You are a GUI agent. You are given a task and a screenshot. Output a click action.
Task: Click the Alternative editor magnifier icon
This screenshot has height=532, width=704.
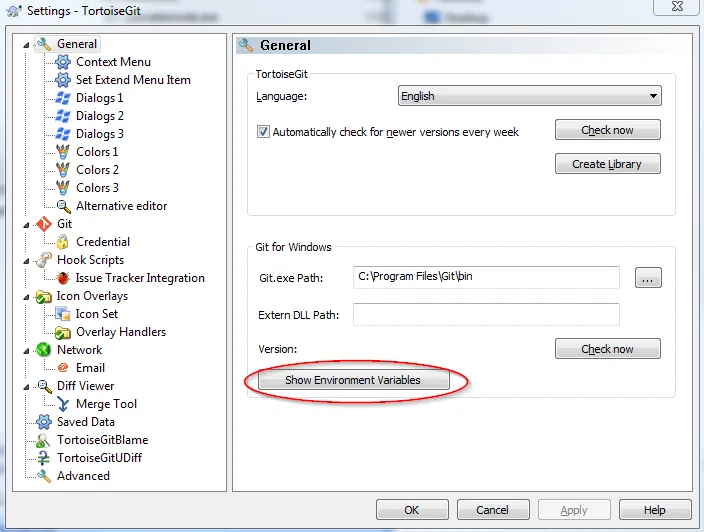point(63,206)
